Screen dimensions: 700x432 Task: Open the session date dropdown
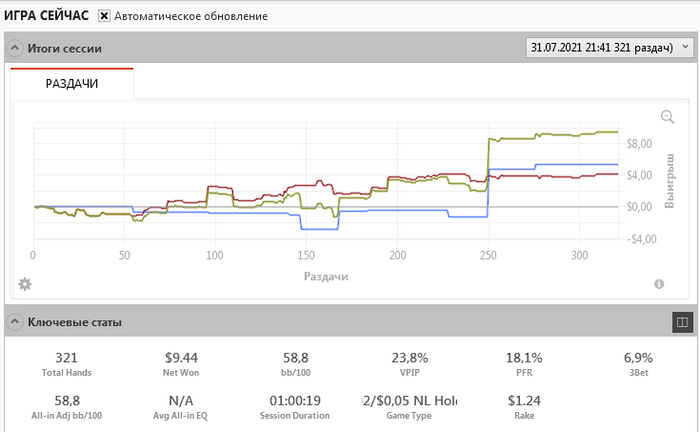(x=610, y=48)
